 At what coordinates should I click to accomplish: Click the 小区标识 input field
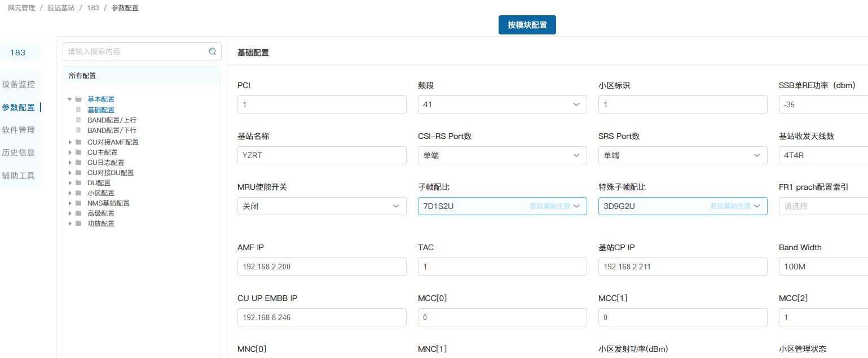coord(682,104)
